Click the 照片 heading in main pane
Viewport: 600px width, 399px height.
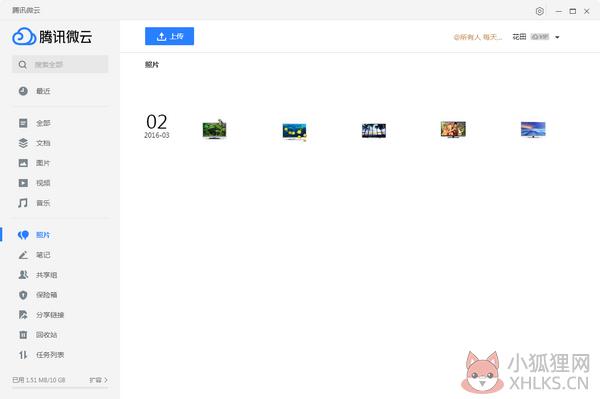tap(152, 65)
